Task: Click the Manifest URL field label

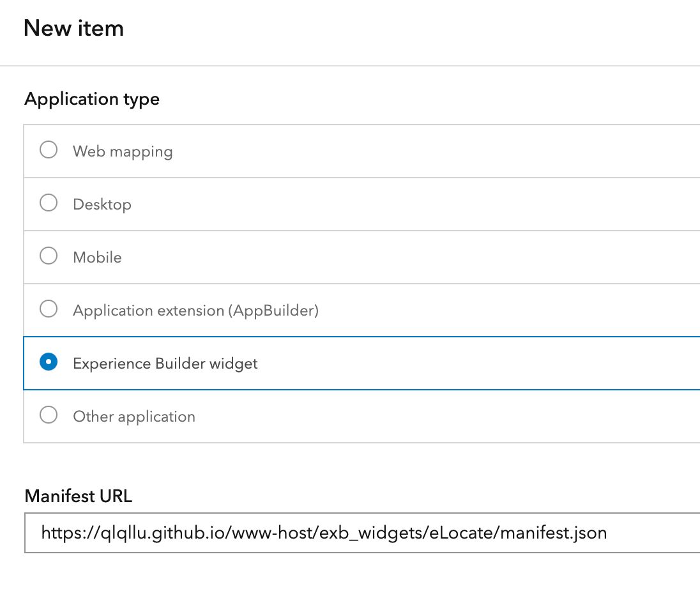Action: pyautogui.click(x=78, y=496)
